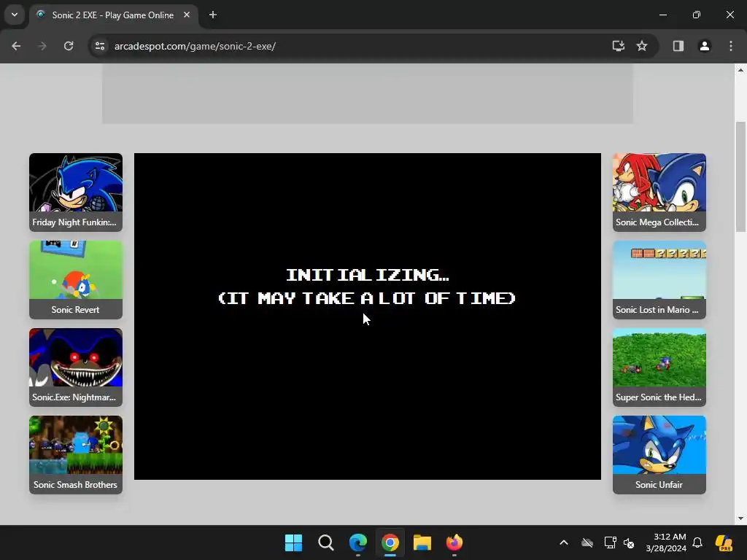Image resolution: width=747 pixels, height=560 pixels.
Task: Open the Chrome side panel icon
Action: click(678, 46)
